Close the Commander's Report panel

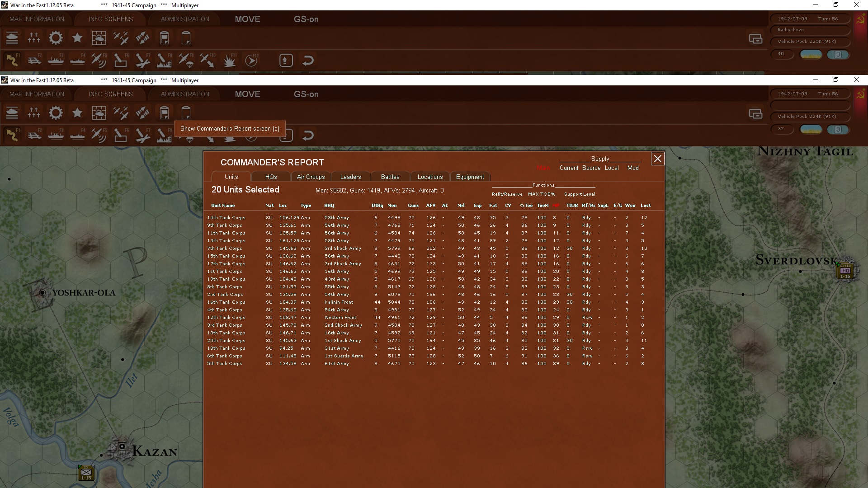click(x=657, y=159)
